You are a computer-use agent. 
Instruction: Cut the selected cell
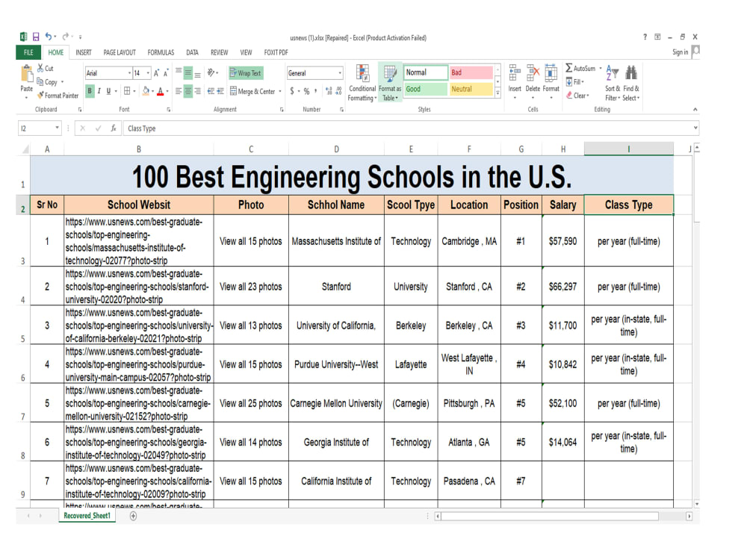click(x=46, y=69)
